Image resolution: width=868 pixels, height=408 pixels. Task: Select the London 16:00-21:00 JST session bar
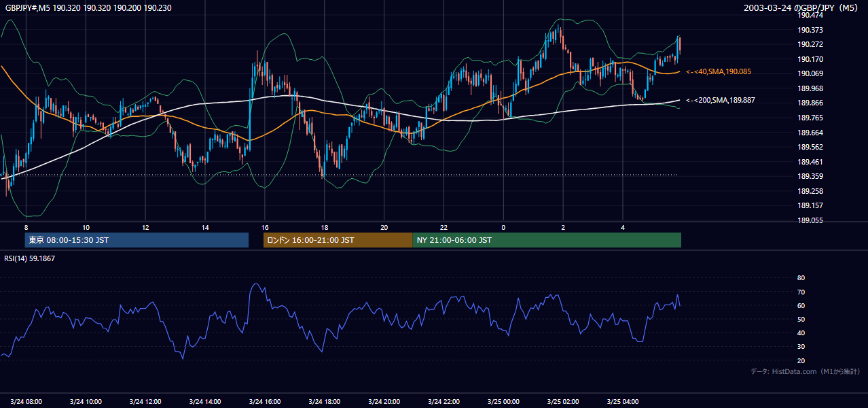(x=338, y=240)
